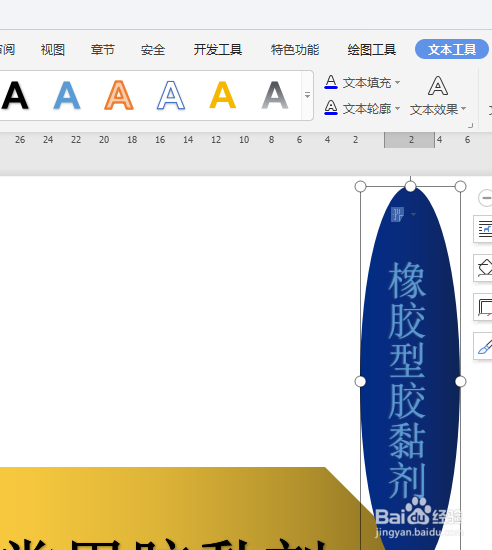
Task: Open the 章节 tab
Action: point(103,50)
